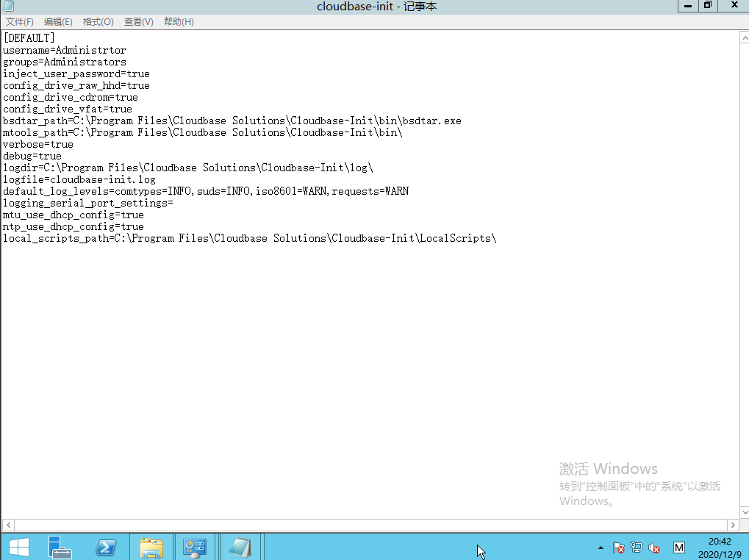Click the local_scripts_path line
The height and width of the screenshot is (560, 749).
[250, 238]
